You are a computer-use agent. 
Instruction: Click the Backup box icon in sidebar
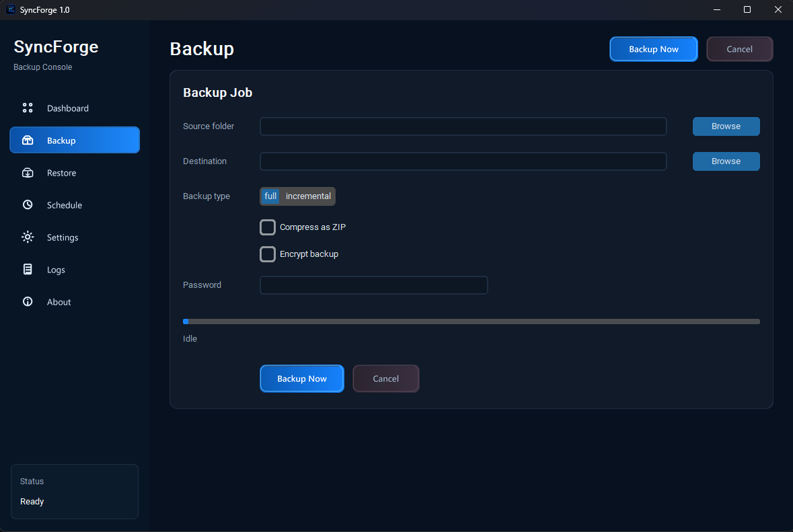(x=28, y=140)
